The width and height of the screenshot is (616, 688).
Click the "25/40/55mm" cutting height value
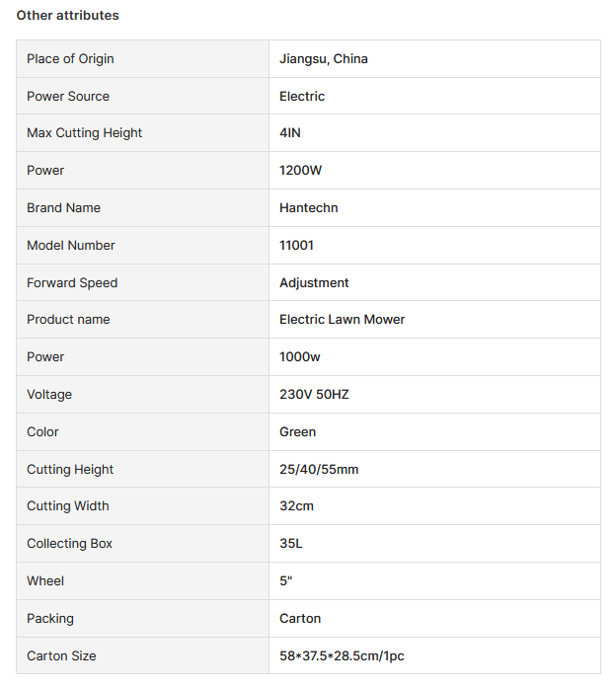click(319, 470)
